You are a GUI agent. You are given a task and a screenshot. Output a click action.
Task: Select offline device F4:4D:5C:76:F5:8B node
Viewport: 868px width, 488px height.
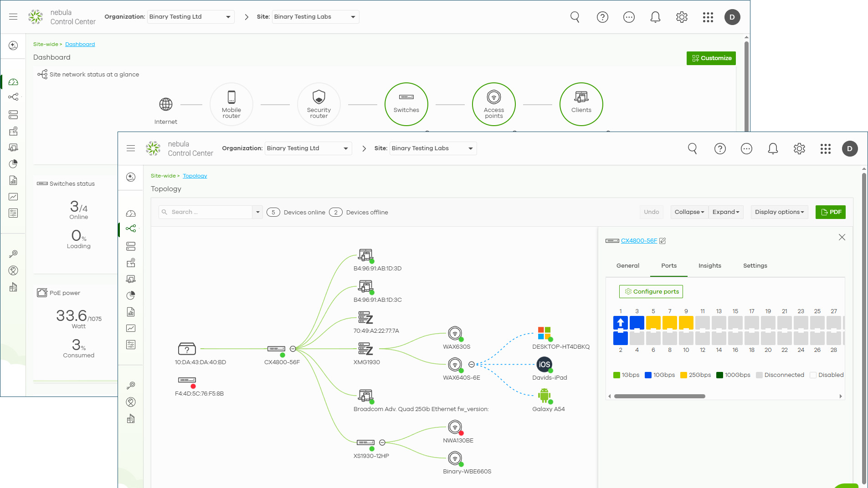(x=187, y=380)
